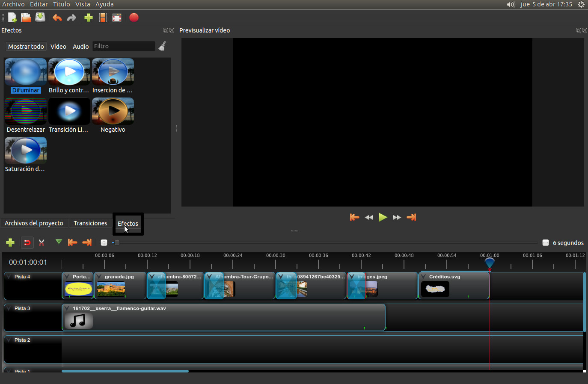Add a track with the timeline green plus

coord(10,243)
